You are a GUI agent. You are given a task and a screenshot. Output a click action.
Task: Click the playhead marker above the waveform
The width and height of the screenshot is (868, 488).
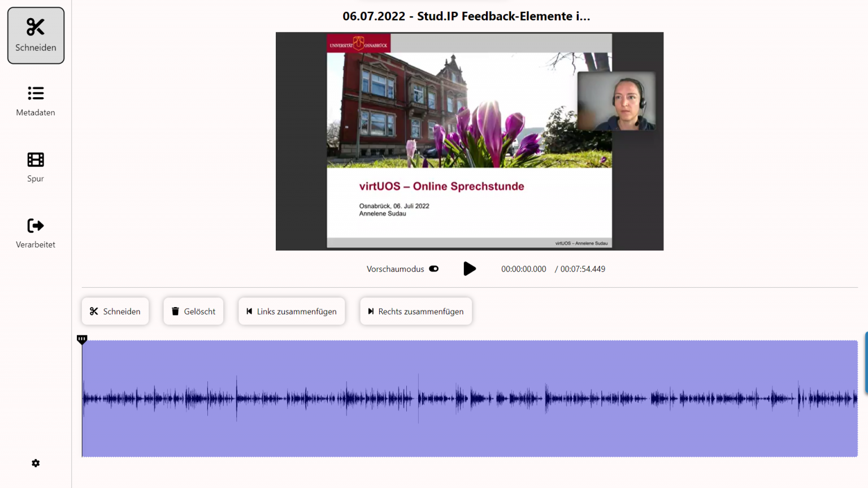point(82,339)
